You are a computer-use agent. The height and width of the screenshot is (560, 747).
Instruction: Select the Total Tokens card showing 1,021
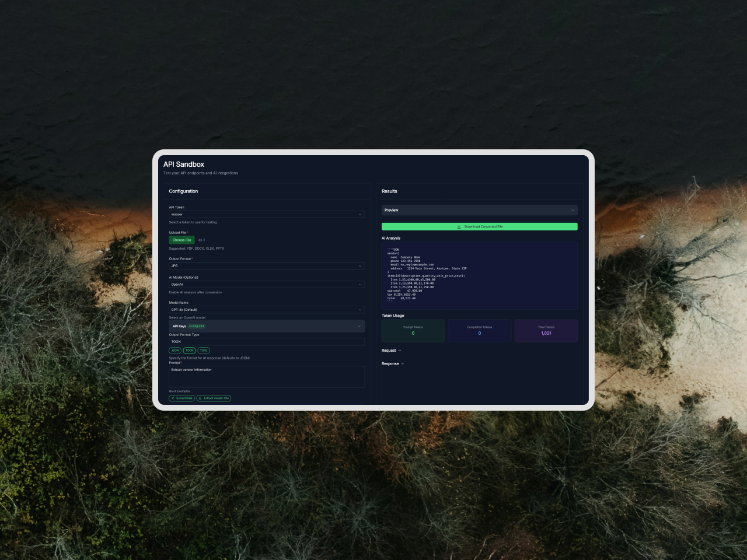click(546, 330)
